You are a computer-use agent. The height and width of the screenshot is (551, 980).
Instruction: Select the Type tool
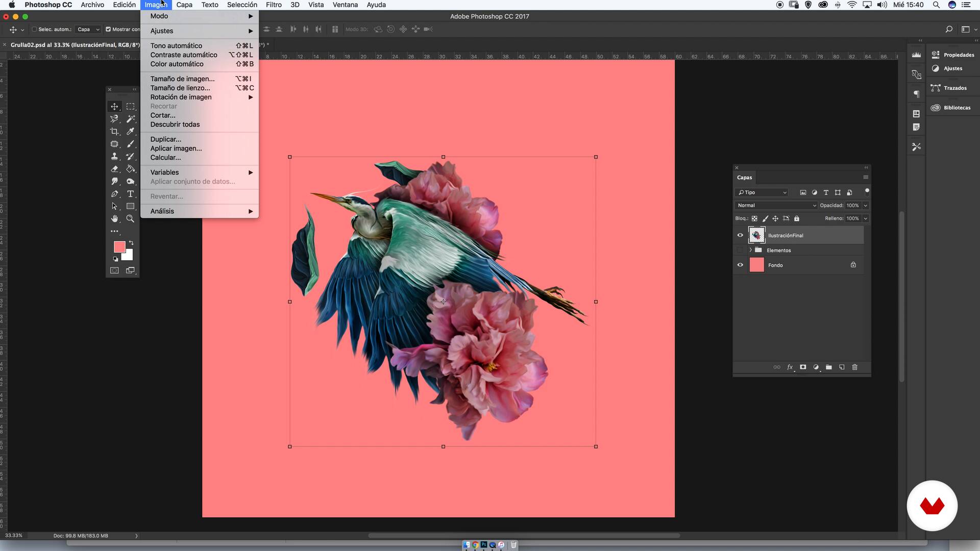point(131,194)
